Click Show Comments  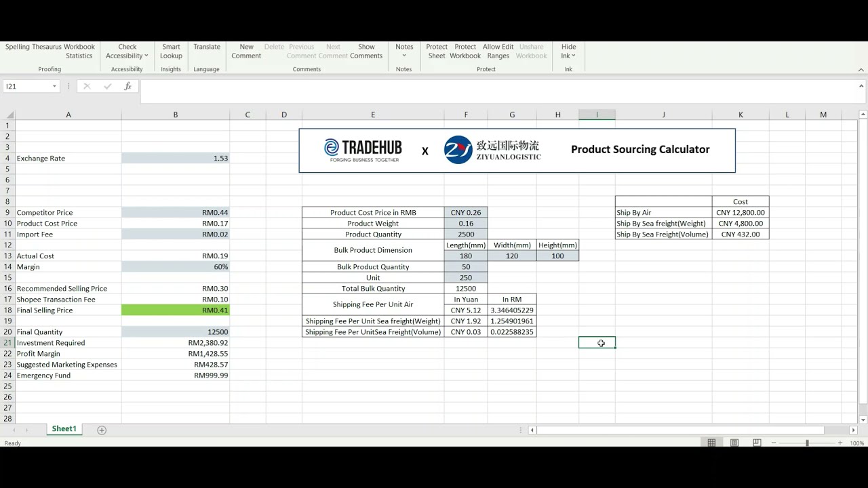[x=366, y=52]
